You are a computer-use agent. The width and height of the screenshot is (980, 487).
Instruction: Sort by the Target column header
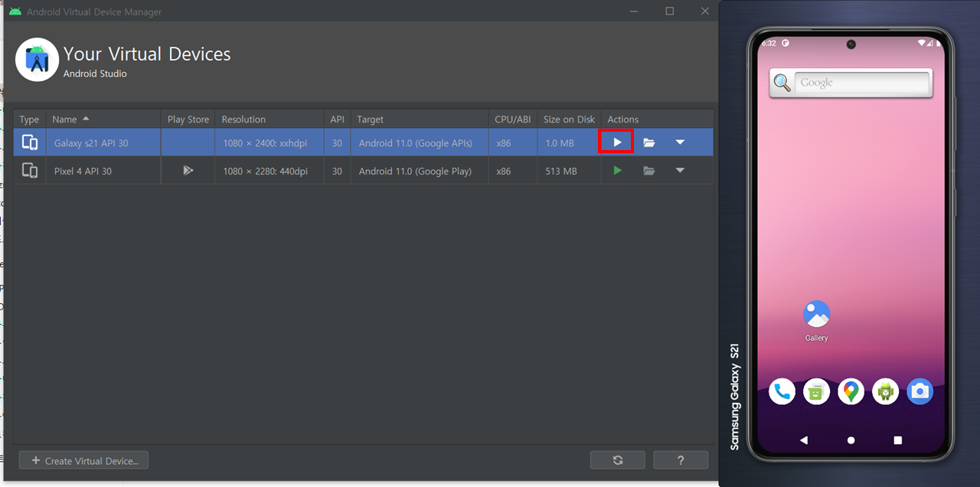[x=420, y=119]
